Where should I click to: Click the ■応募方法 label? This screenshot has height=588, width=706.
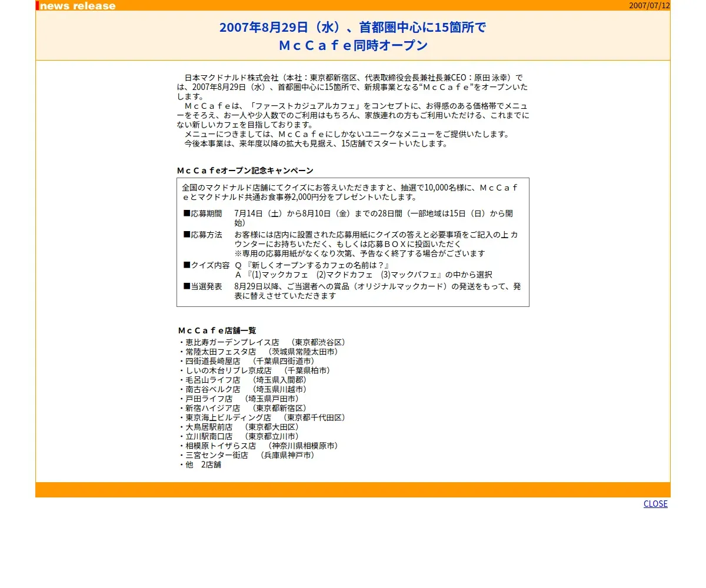point(203,235)
